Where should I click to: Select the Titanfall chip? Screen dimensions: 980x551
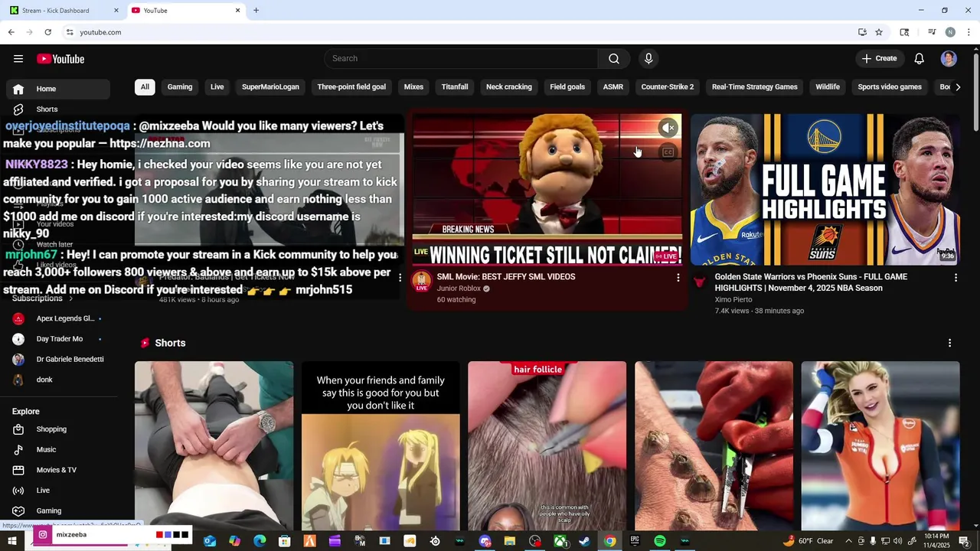[x=455, y=87]
